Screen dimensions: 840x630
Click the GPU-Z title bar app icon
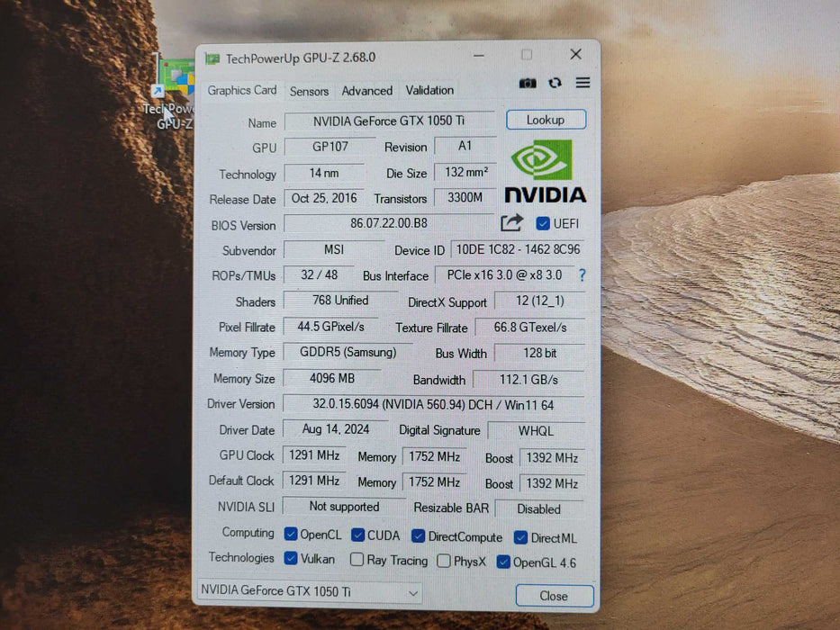212,58
